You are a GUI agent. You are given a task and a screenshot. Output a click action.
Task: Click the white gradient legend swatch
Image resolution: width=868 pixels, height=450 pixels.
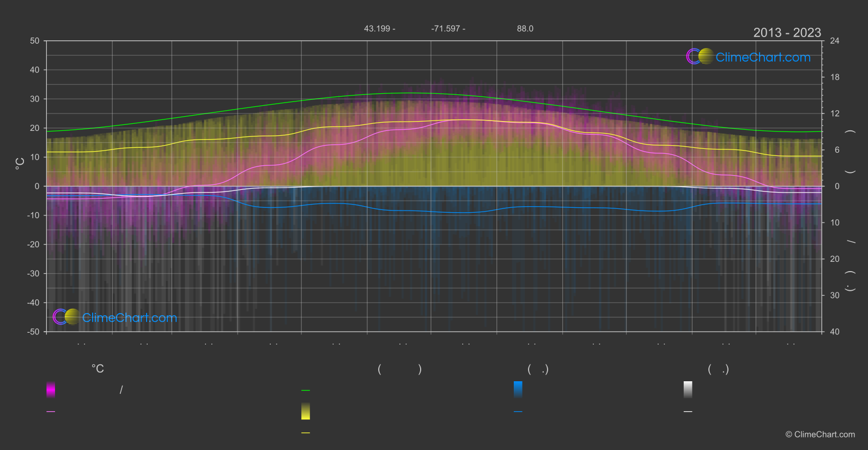tap(688, 389)
